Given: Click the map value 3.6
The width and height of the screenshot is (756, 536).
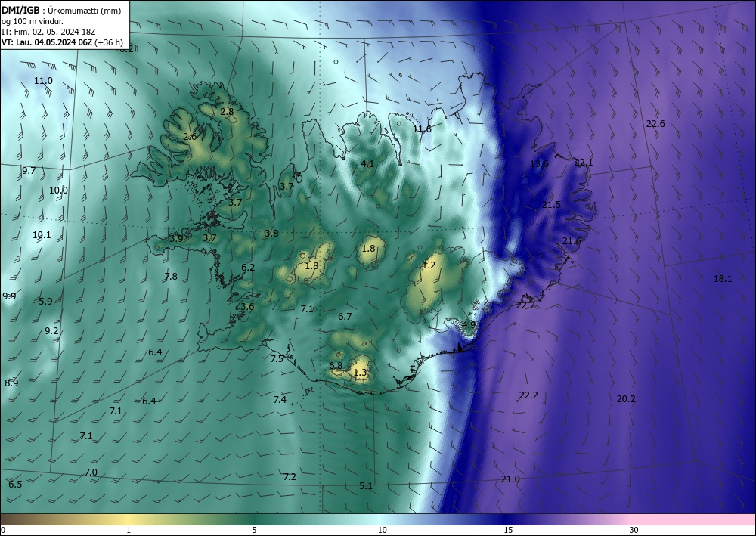Looking at the screenshot, I should click(x=247, y=307).
